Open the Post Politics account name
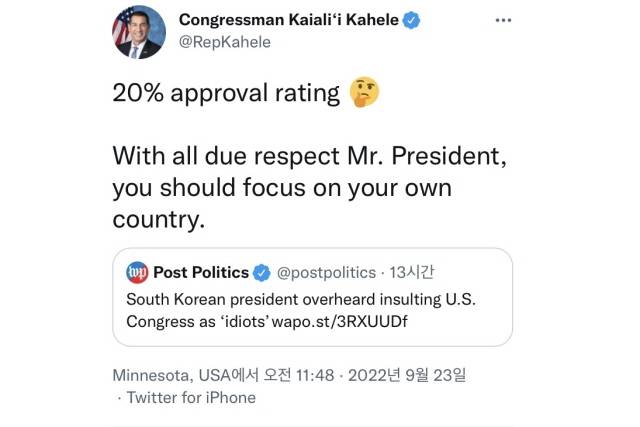This screenshot has height=427, width=640. click(200, 272)
